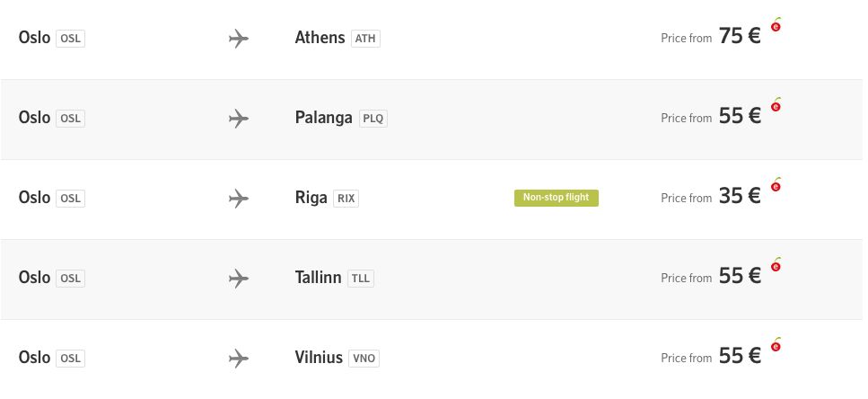Click the red cherry icon beside 35 €
Screen dimensions: 868x399
coord(776,184)
